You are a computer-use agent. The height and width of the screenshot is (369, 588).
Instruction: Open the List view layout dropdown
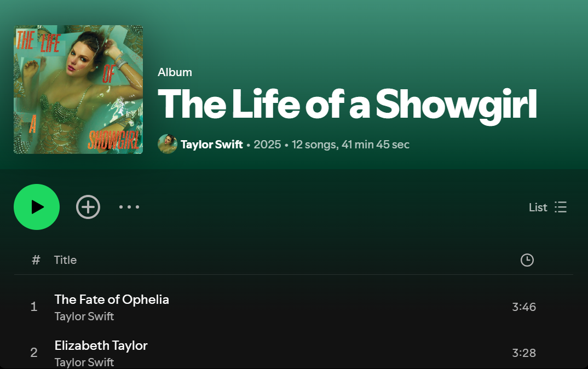pyautogui.click(x=547, y=207)
